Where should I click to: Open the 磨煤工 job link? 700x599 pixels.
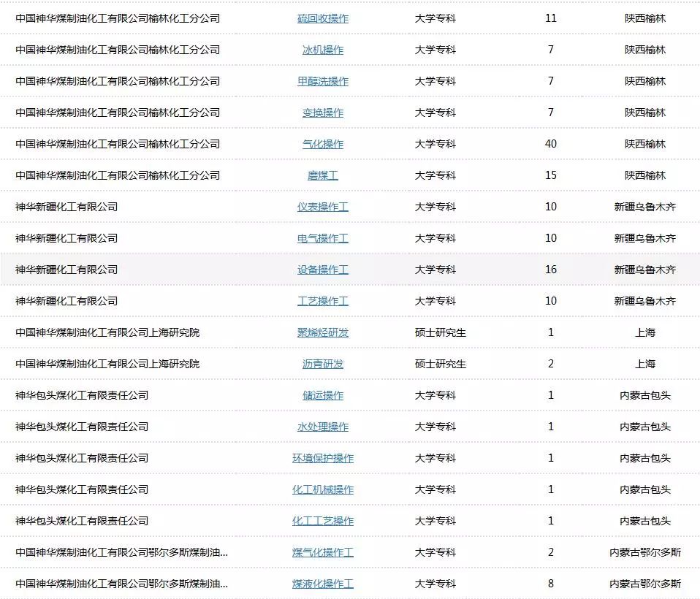[323, 175]
